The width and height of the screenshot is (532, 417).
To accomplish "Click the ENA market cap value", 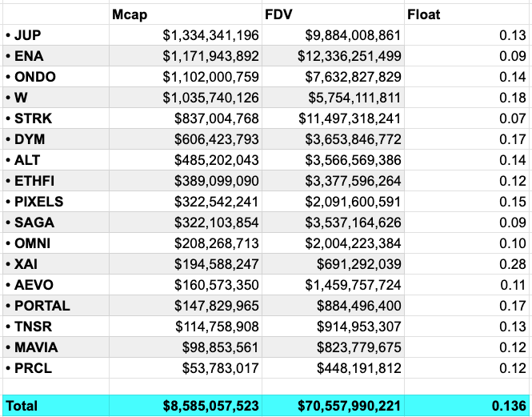I will [210, 56].
